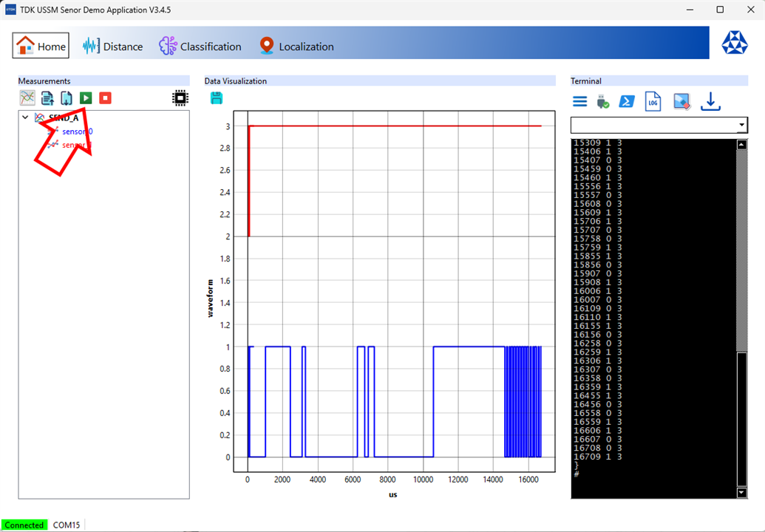Open the terminal hamburger menu
Viewport: 765px width, 532px height.
580,102
